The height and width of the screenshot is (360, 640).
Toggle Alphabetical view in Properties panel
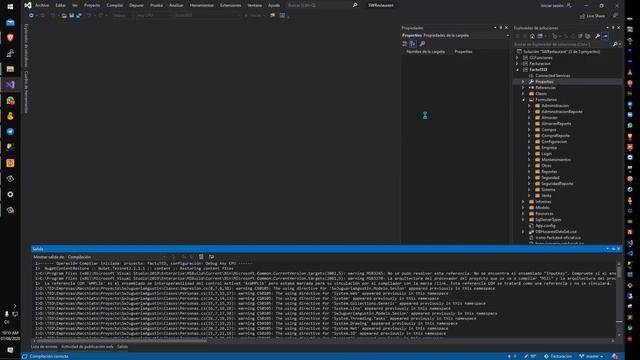pyautogui.click(x=413, y=44)
